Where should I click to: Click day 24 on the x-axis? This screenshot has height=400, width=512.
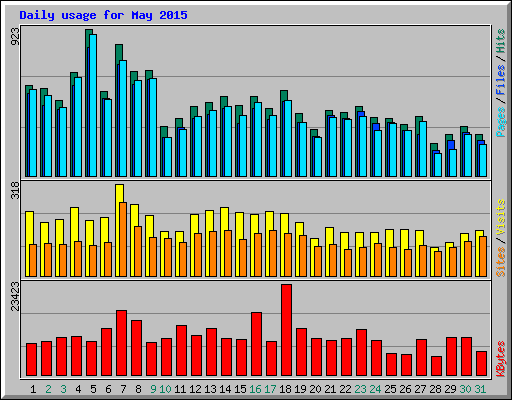click(x=375, y=389)
